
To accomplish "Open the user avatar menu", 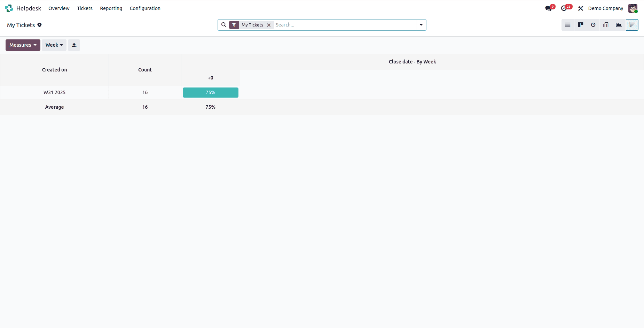I will click(633, 8).
